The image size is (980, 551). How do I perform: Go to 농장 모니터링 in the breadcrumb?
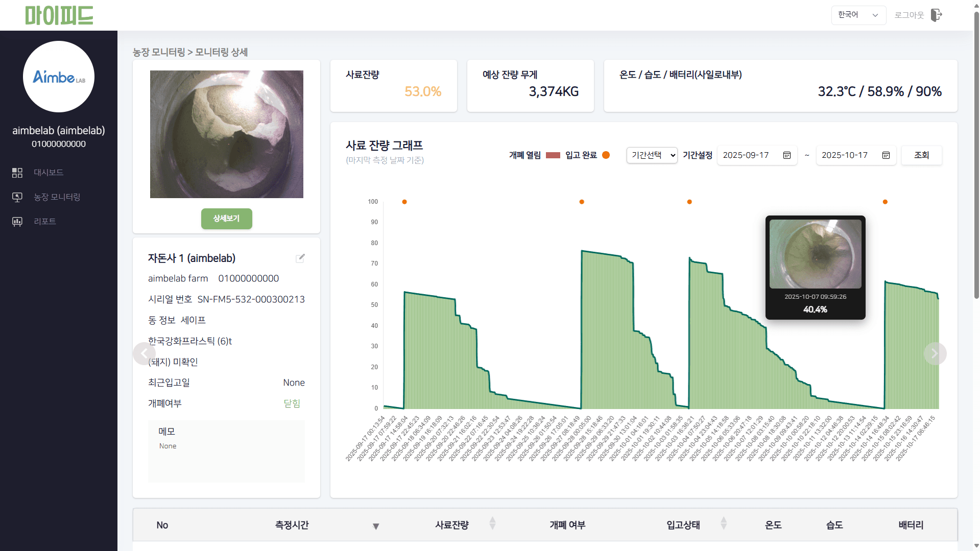158,52
